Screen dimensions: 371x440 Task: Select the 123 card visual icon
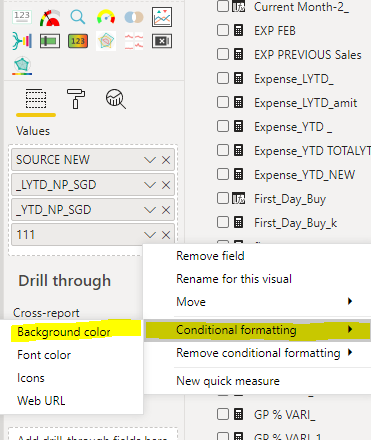[x=22, y=17]
